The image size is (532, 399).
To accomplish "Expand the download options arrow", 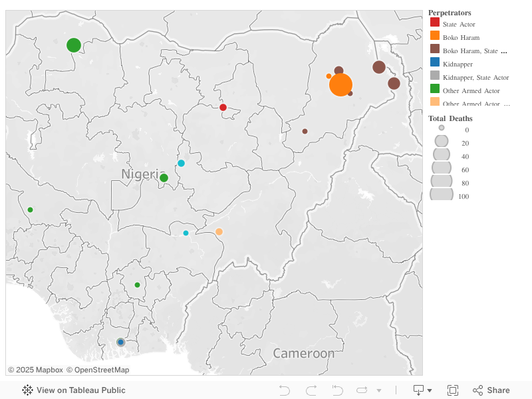I will (x=430, y=390).
